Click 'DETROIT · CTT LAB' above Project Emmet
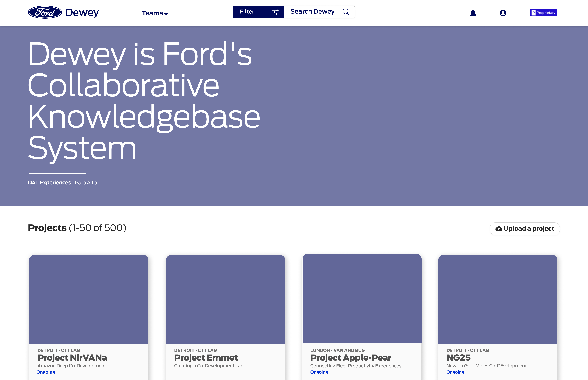588x380 pixels. click(195, 350)
